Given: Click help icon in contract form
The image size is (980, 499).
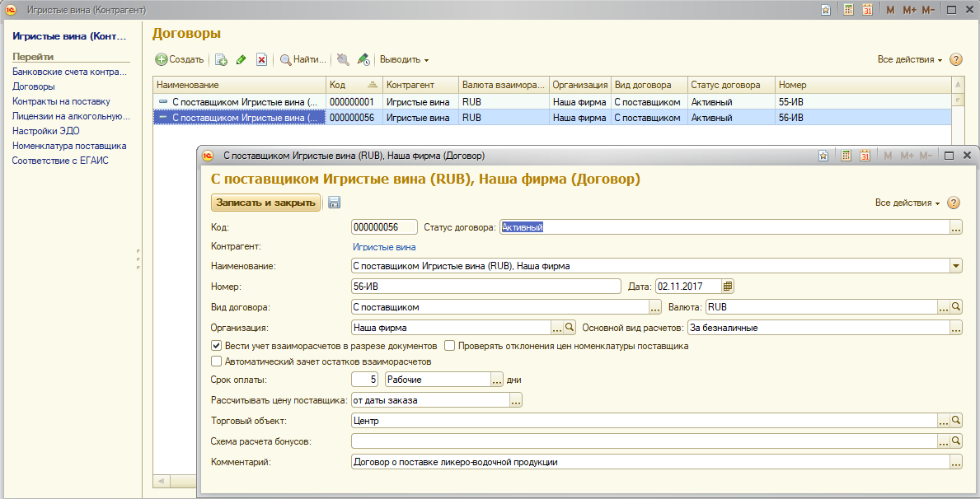Looking at the screenshot, I should click(x=953, y=203).
